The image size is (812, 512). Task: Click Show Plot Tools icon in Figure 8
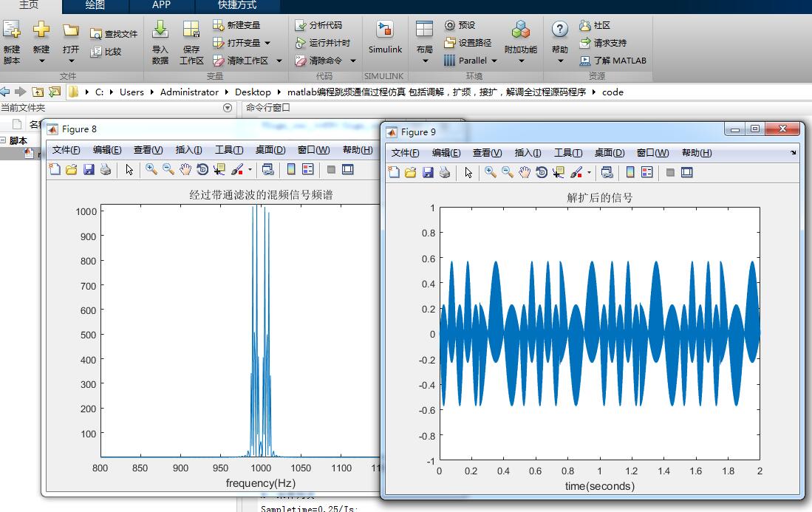(348, 169)
